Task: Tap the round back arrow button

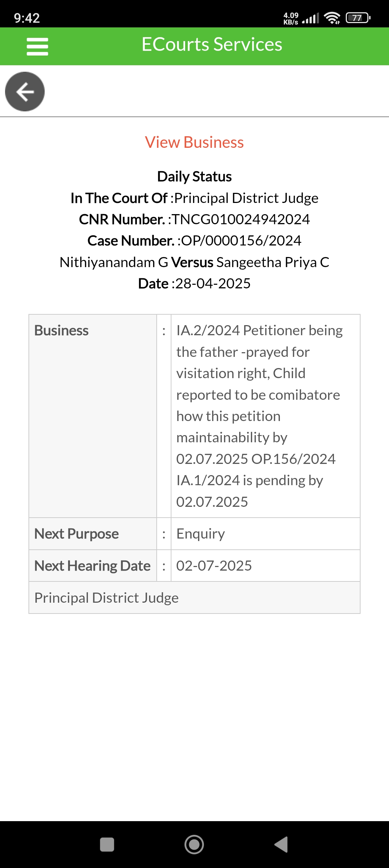Action: (25, 92)
